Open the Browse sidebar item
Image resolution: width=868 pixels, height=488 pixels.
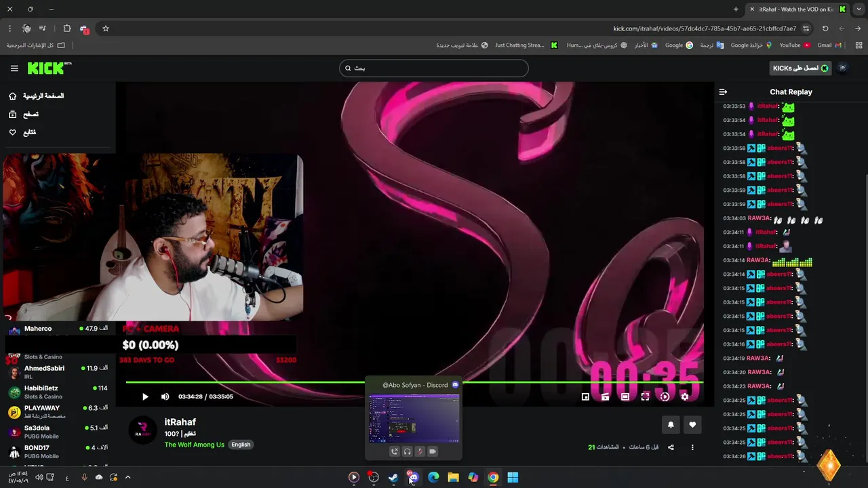click(24, 114)
